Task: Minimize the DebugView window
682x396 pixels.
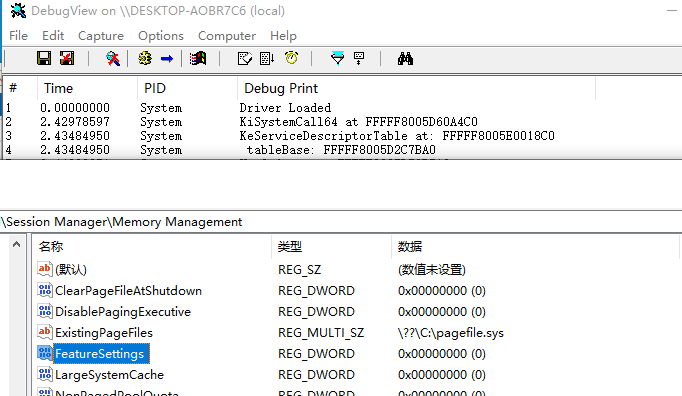Action: pyautogui.click(x=672, y=10)
